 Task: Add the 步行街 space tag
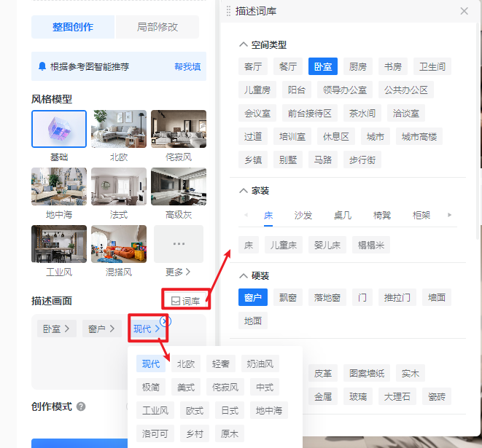coord(362,160)
